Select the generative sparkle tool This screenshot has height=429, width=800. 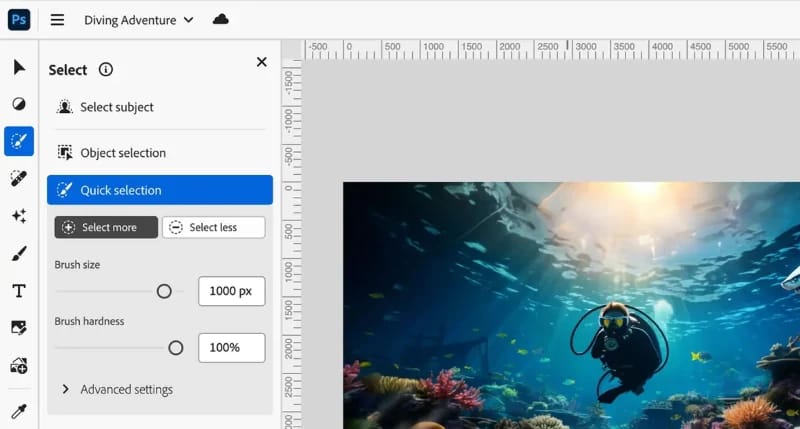point(19,216)
